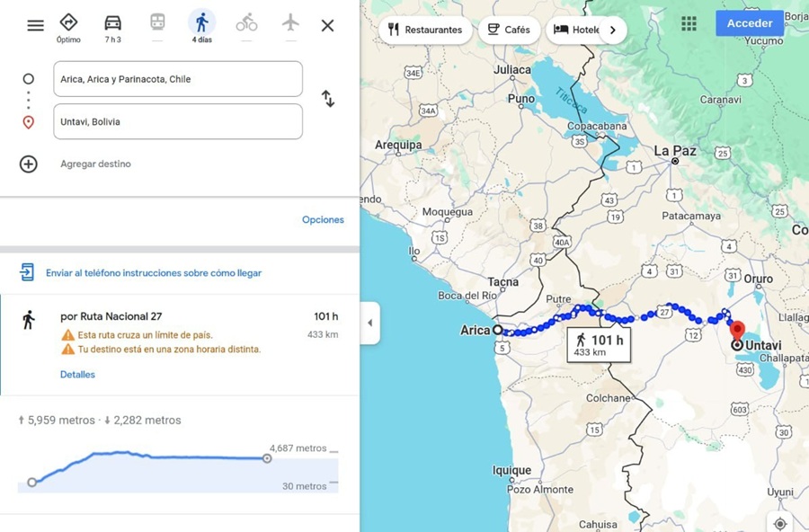Open route Opciones

point(323,219)
